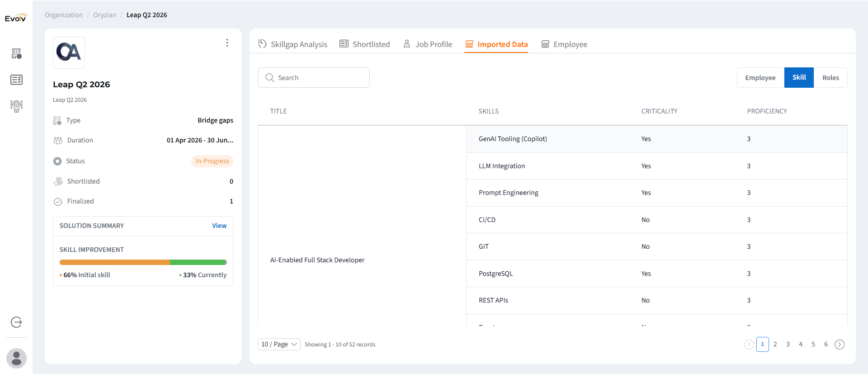Viewport: 868px width, 374px height.
Task: Switch to Roles view toggle
Action: tap(830, 78)
